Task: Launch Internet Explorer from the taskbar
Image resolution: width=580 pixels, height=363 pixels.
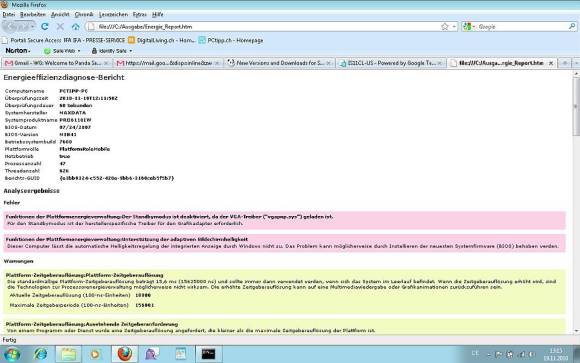Action: (41, 354)
